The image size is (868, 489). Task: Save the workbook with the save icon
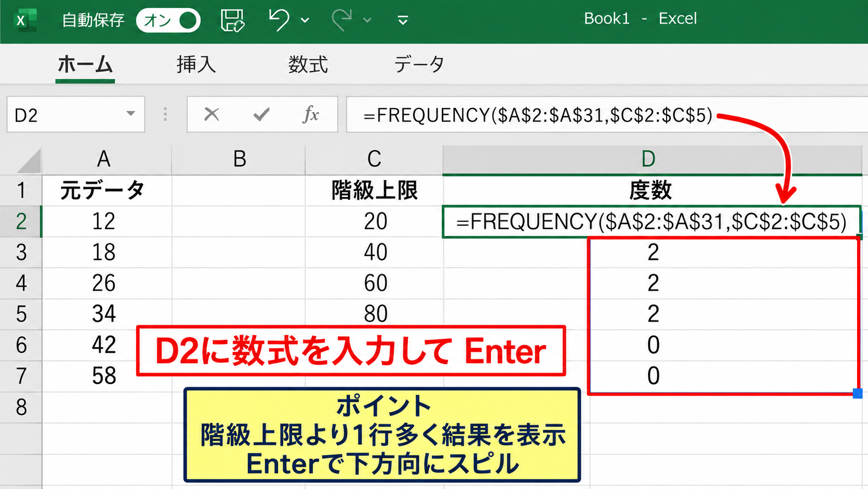[x=232, y=20]
